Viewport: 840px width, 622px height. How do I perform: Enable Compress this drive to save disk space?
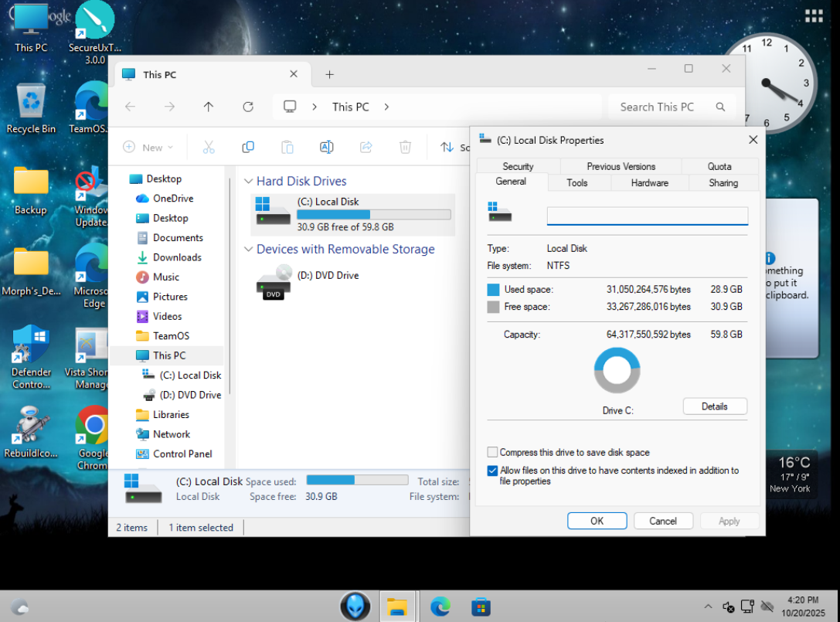pos(492,453)
